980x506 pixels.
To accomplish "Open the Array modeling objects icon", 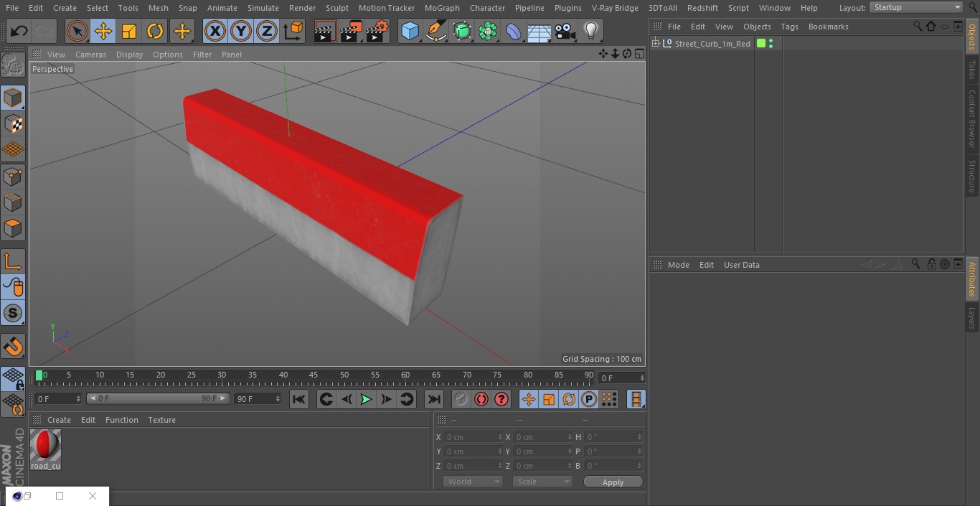I will (x=488, y=32).
